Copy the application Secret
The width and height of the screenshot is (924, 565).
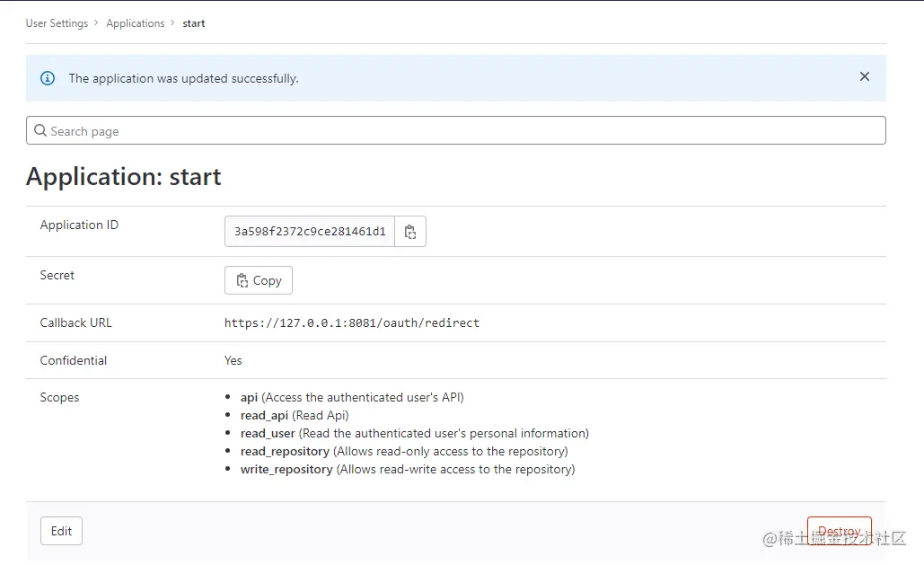point(258,280)
